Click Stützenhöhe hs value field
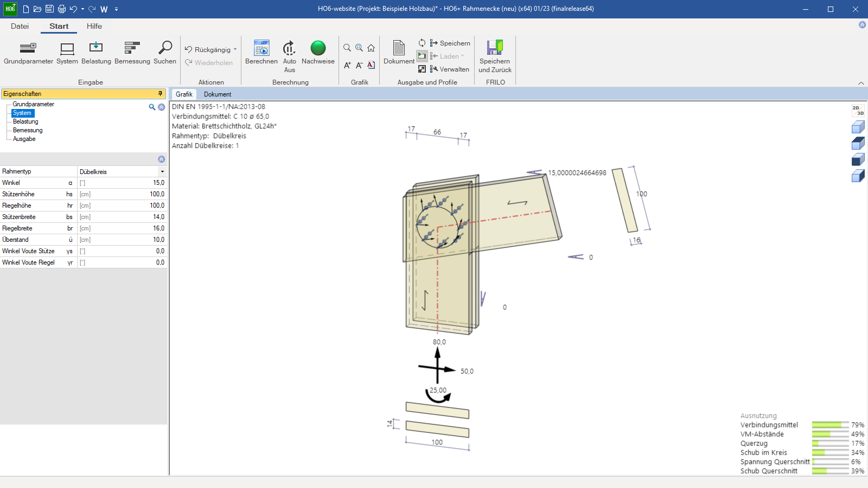 click(x=122, y=194)
